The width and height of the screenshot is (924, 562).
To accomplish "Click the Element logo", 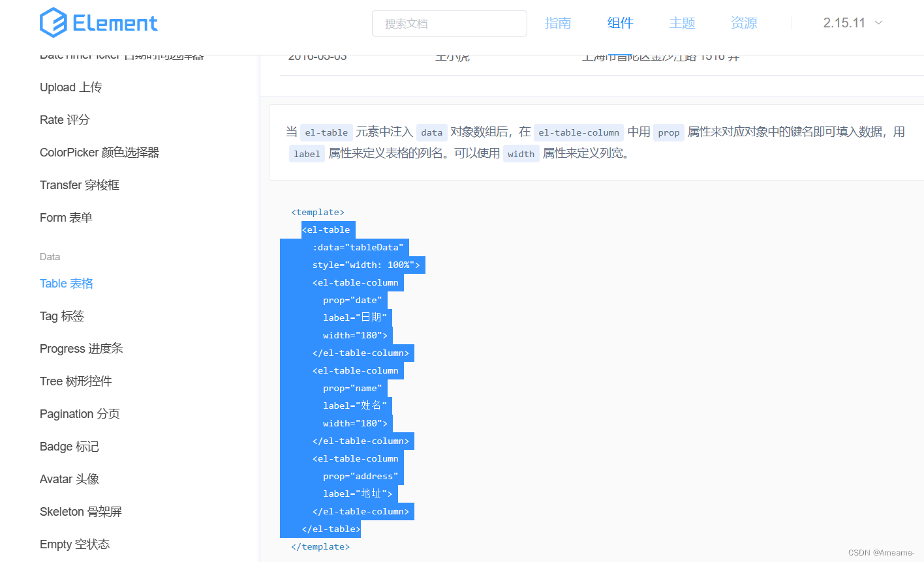I will 99,23.
